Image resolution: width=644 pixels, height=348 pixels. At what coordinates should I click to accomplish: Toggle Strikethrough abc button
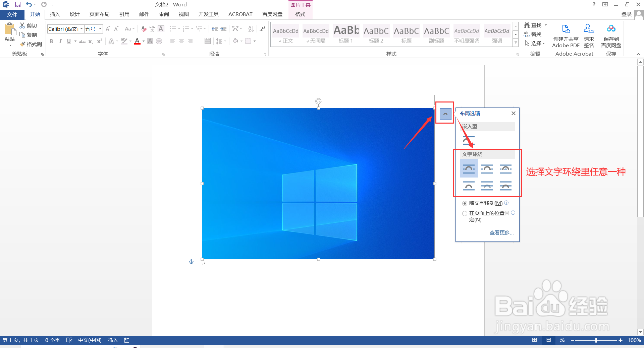[82, 41]
